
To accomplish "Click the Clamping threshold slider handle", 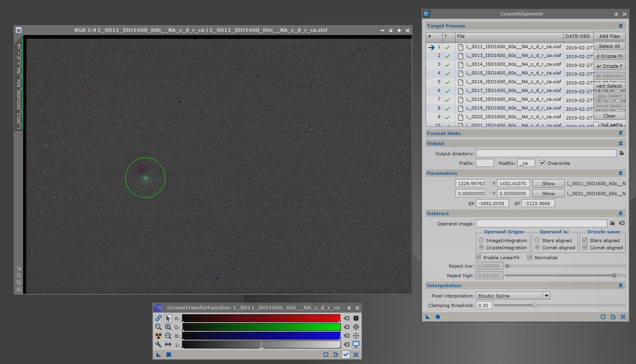I will click(x=534, y=305).
